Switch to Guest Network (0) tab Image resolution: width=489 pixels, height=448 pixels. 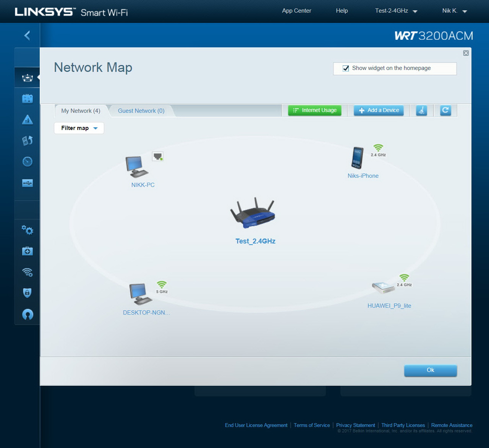click(x=141, y=111)
